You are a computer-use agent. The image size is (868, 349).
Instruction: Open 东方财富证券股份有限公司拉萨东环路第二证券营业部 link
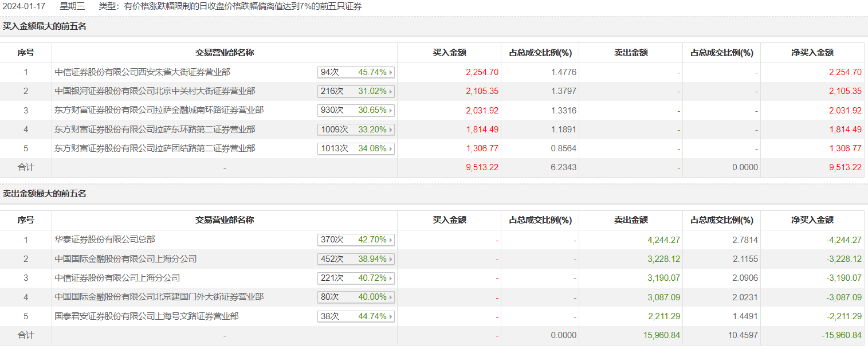pyautogui.click(x=155, y=130)
